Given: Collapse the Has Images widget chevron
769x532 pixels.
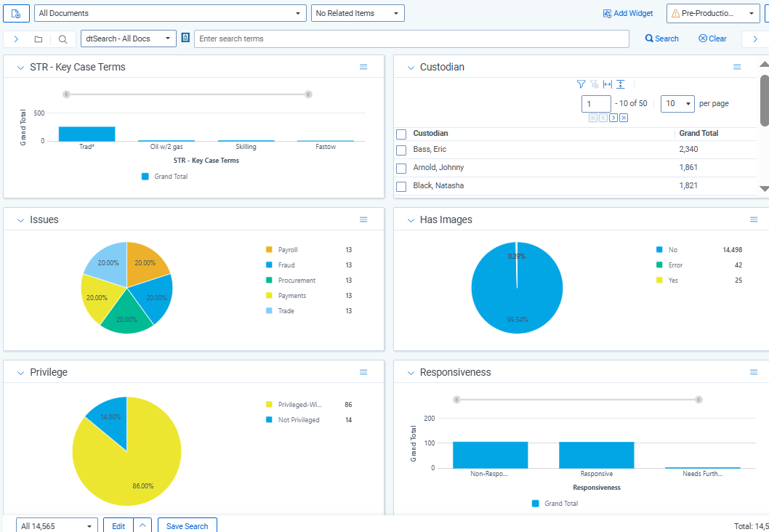Looking at the screenshot, I should [411, 221].
